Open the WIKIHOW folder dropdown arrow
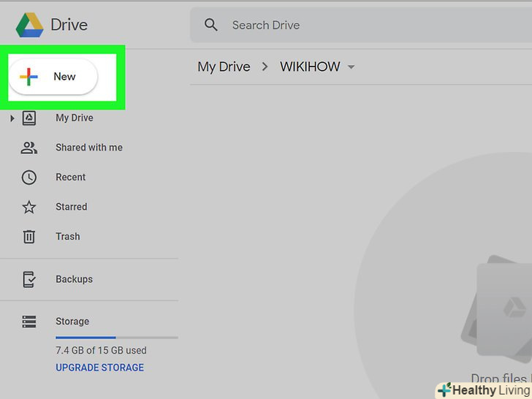This screenshot has width=532, height=399. coord(351,66)
